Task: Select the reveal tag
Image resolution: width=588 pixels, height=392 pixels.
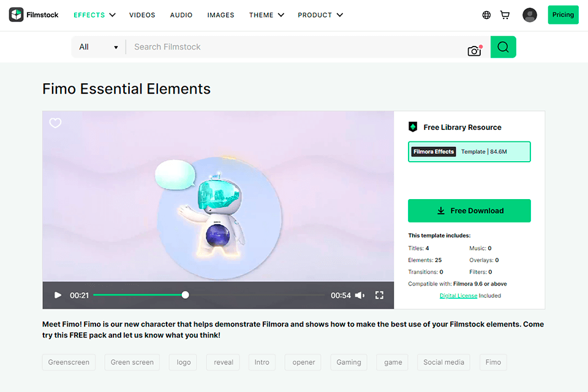Action: pyautogui.click(x=223, y=362)
